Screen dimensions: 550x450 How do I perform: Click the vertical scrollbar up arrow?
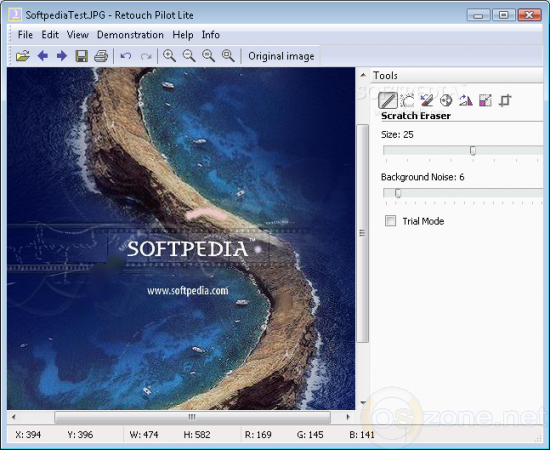363,75
